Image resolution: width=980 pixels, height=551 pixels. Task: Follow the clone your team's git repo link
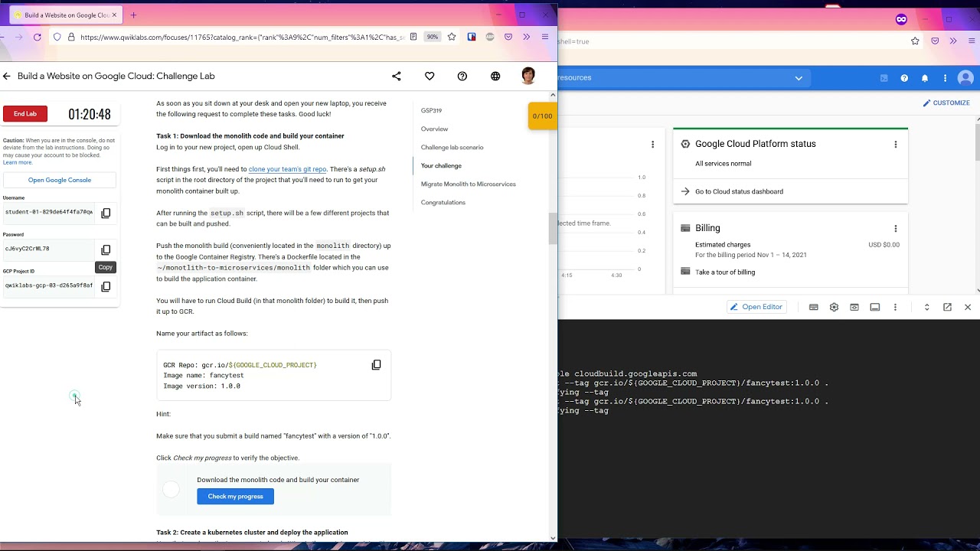tap(287, 169)
